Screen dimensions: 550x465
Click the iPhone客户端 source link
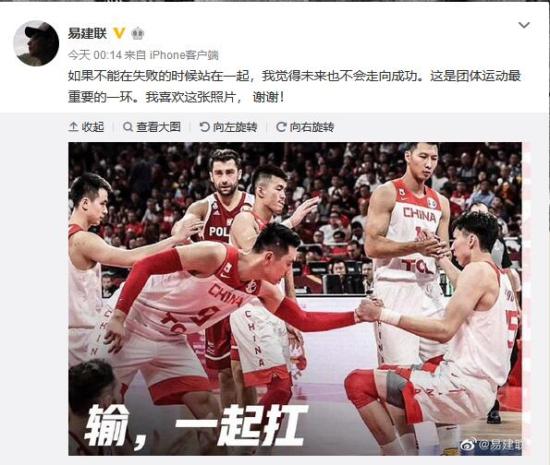pos(184,55)
